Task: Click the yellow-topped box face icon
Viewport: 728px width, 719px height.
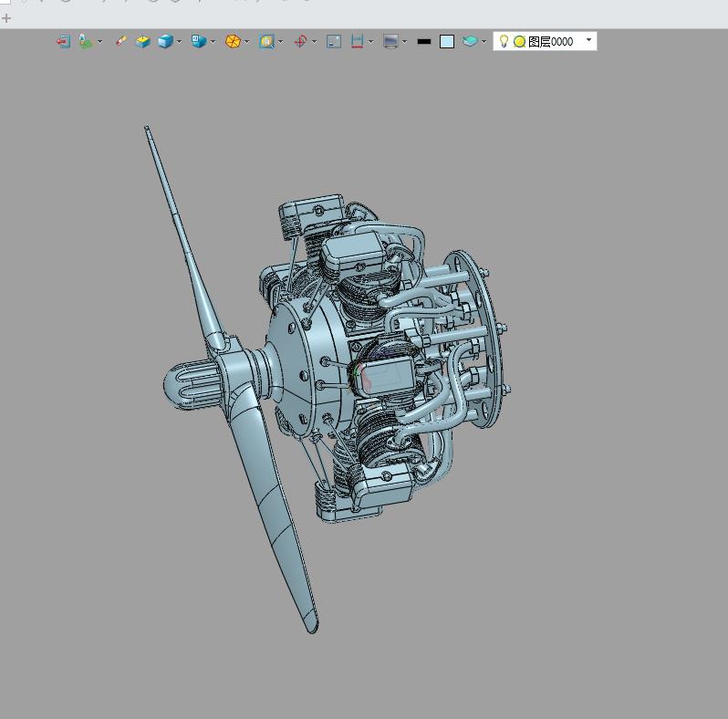Action: tap(143, 42)
